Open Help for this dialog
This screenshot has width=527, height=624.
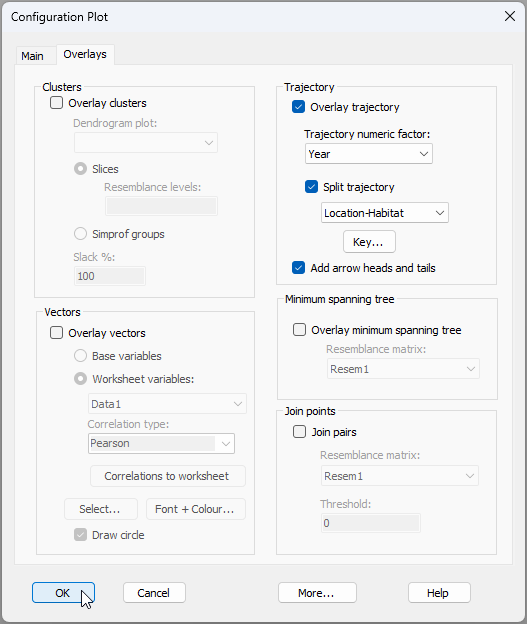(x=439, y=593)
